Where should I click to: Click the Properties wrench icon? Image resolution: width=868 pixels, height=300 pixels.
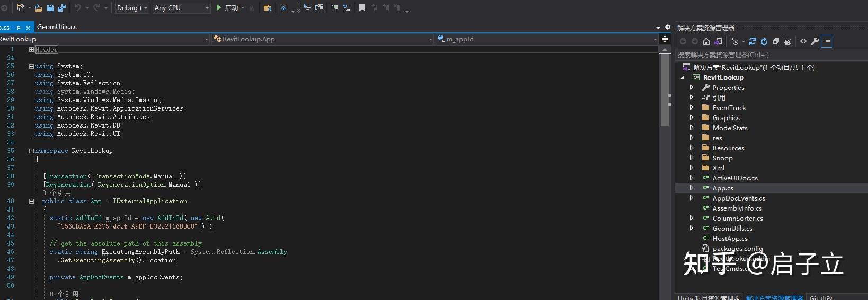(815, 41)
